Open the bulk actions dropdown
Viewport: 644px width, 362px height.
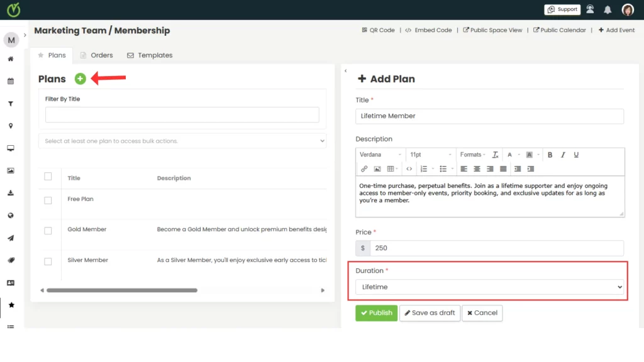click(x=182, y=141)
